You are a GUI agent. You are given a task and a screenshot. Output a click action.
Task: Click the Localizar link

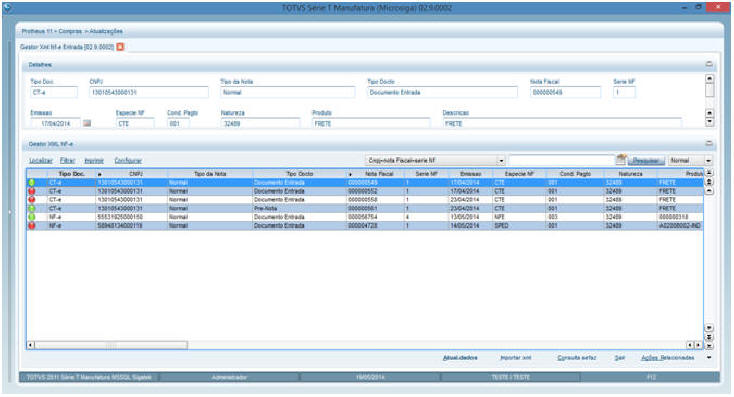pyautogui.click(x=41, y=161)
